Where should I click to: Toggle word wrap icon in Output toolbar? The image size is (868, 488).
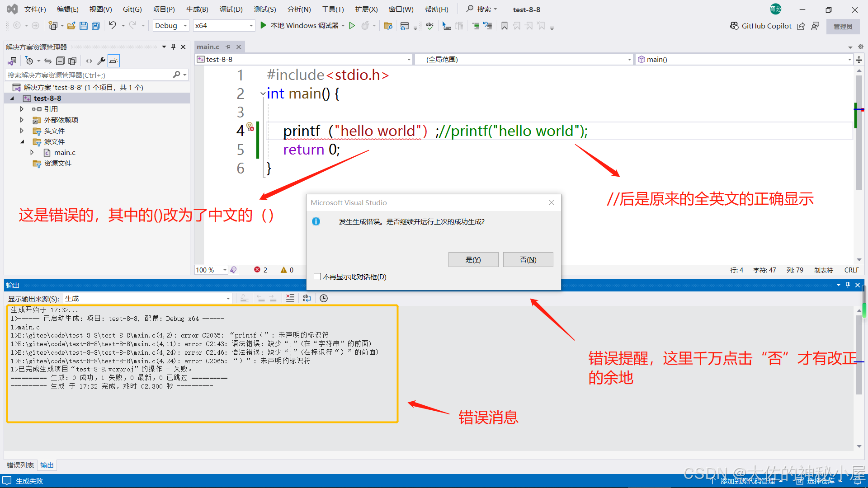[307, 298]
